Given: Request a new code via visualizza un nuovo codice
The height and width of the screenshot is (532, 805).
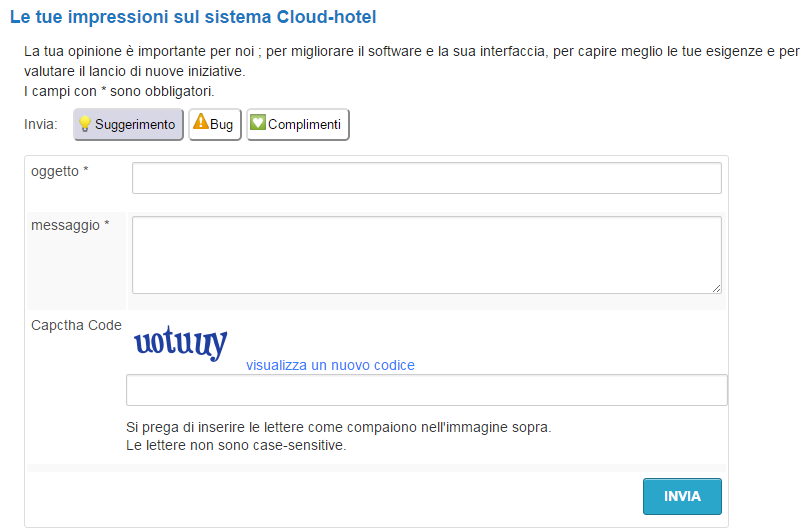Looking at the screenshot, I should point(330,365).
